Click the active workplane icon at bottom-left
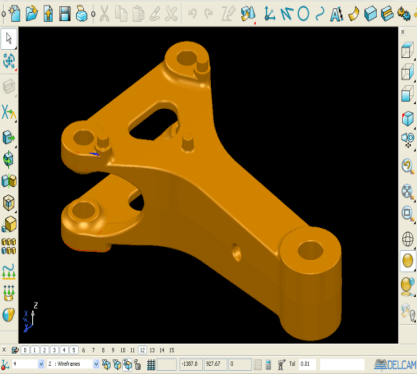The image size is (417, 374). click(x=5, y=365)
